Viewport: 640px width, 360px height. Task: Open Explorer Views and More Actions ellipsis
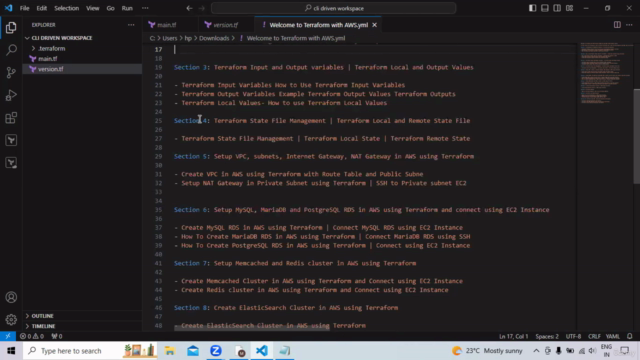coord(131,25)
